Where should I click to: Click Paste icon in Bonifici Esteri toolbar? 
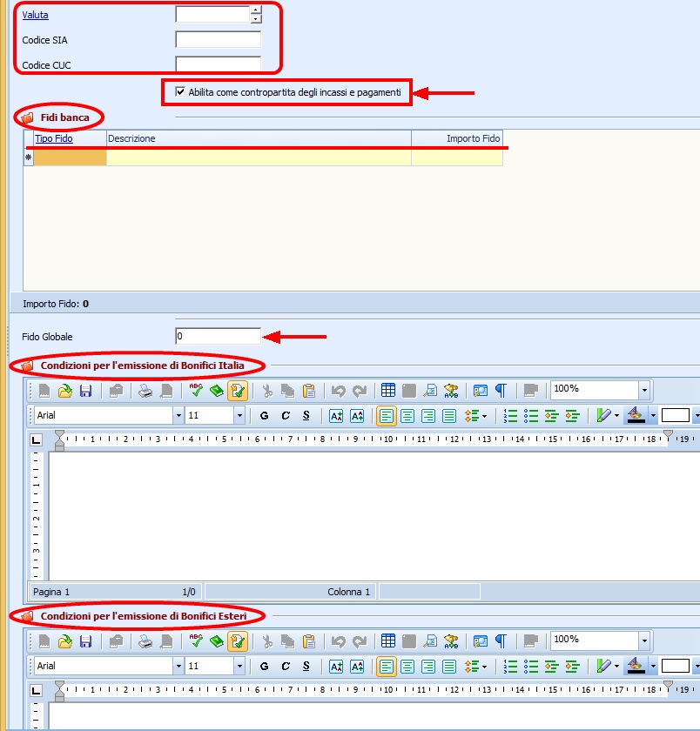[x=309, y=641]
